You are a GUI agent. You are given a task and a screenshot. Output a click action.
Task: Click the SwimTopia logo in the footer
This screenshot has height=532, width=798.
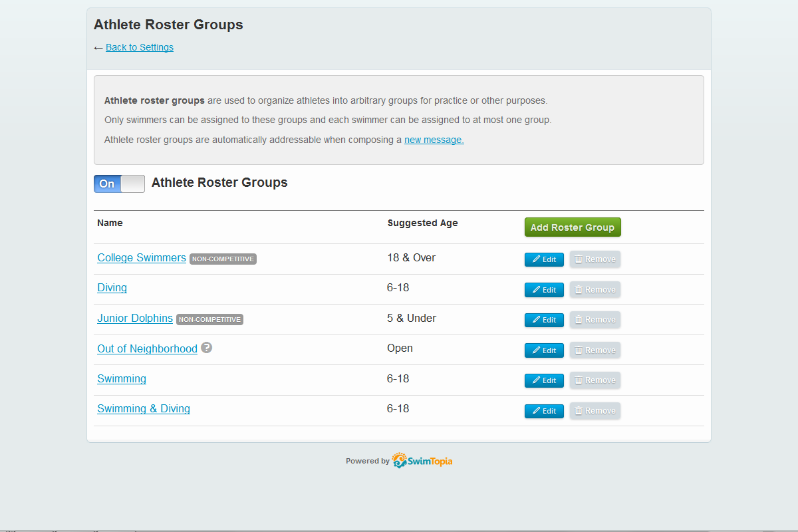422,460
